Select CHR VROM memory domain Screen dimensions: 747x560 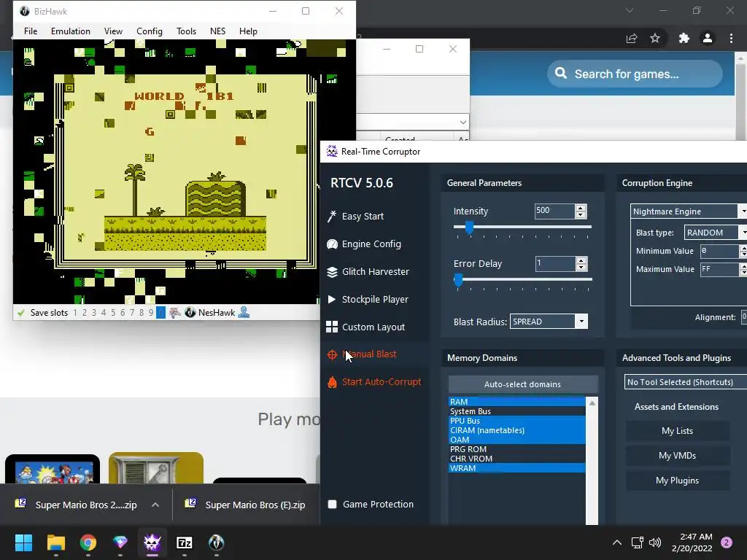tap(517, 459)
